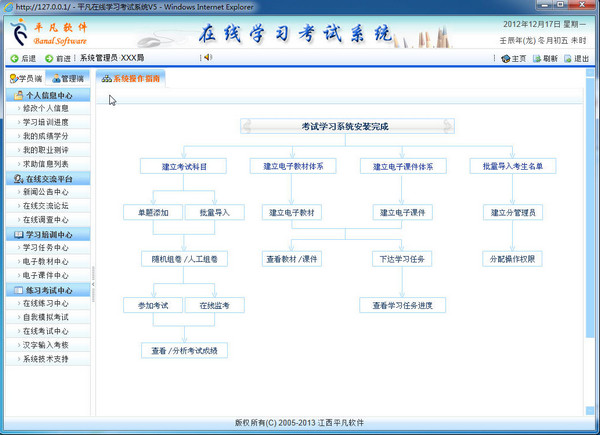Collapse the 学习培训中心 section header

(x=46, y=234)
